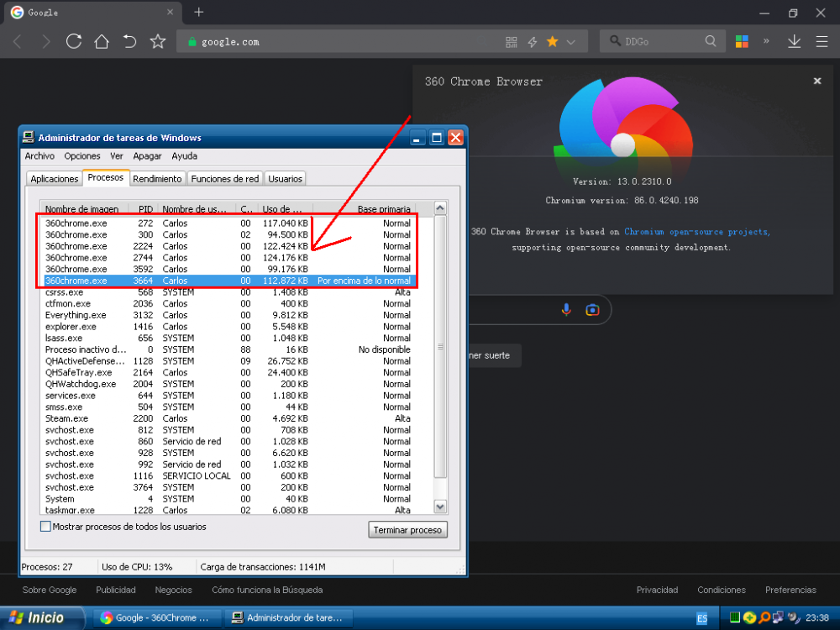Click the browser reload button
Image resolution: width=840 pixels, height=630 pixels.
74,41
